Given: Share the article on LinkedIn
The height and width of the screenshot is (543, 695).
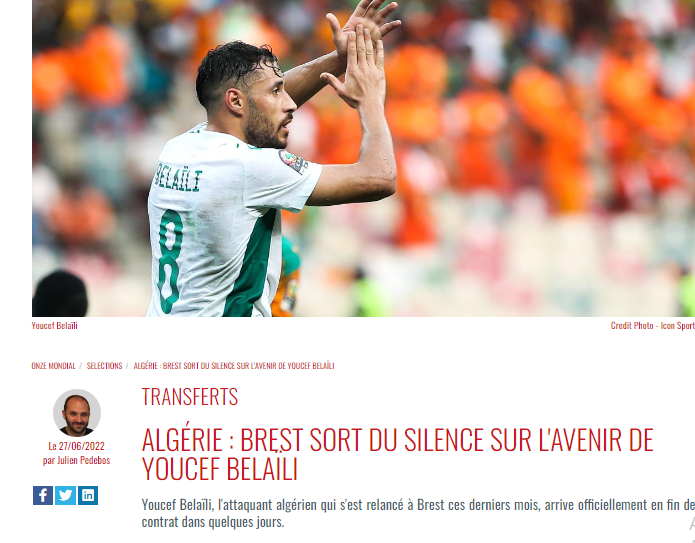Looking at the screenshot, I should point(88,495).
